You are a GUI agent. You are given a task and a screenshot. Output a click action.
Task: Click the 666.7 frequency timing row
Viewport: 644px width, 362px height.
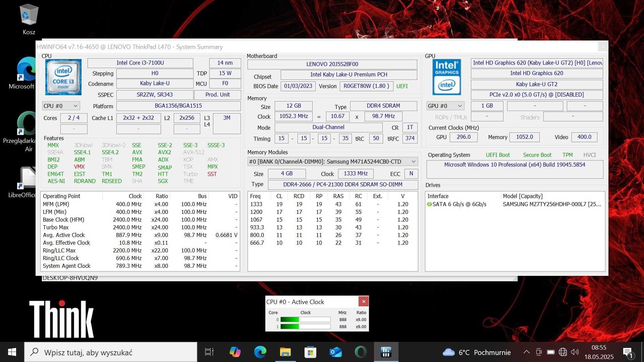click(x=332, y=243)
